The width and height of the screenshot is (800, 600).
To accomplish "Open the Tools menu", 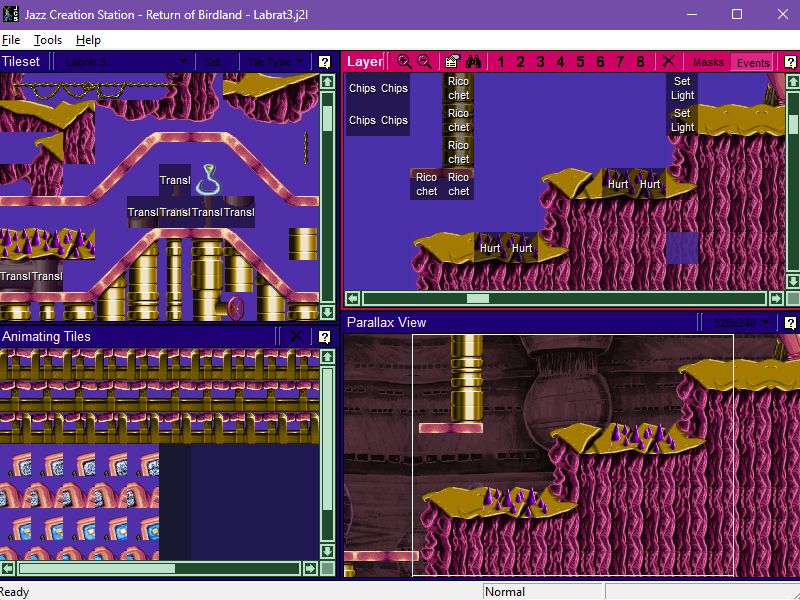I will (48, 40).
